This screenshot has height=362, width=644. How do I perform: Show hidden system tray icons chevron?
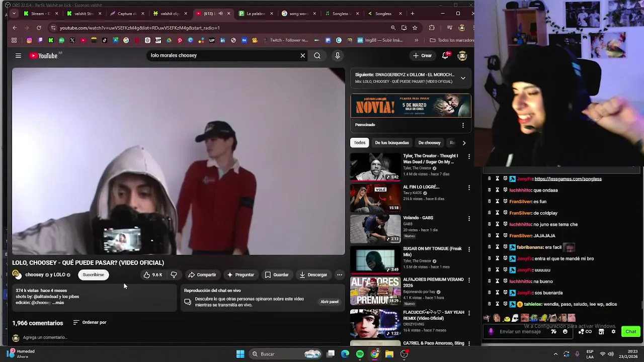click(555, 354)
